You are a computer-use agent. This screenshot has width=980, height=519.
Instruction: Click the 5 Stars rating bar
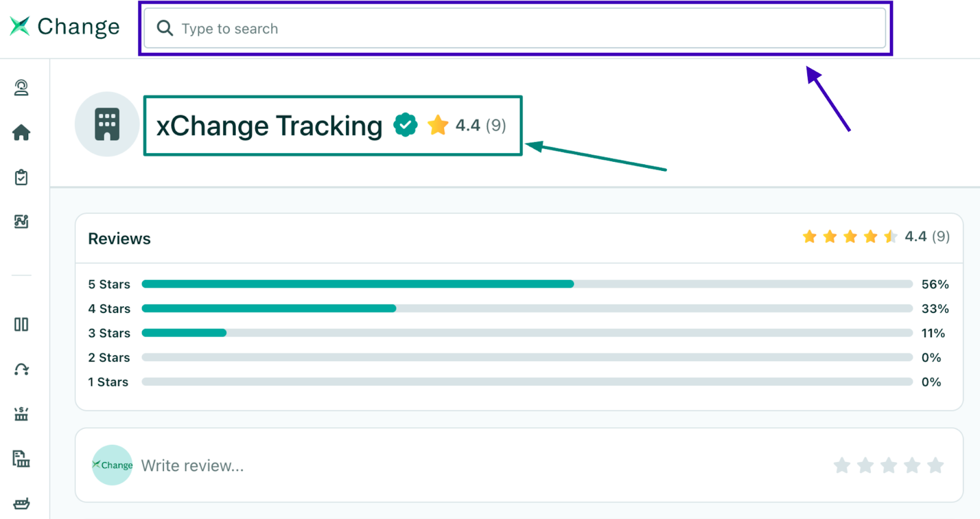pos(527,284)
